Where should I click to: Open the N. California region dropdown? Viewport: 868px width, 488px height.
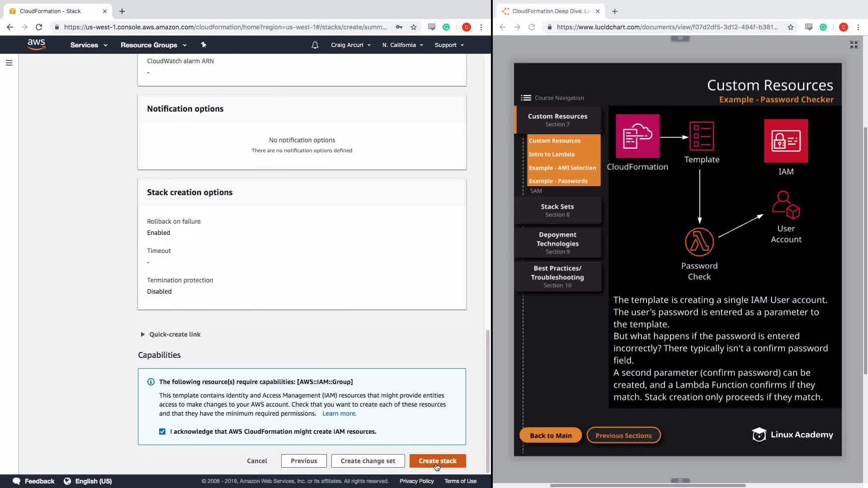click(x=402, y=45)
